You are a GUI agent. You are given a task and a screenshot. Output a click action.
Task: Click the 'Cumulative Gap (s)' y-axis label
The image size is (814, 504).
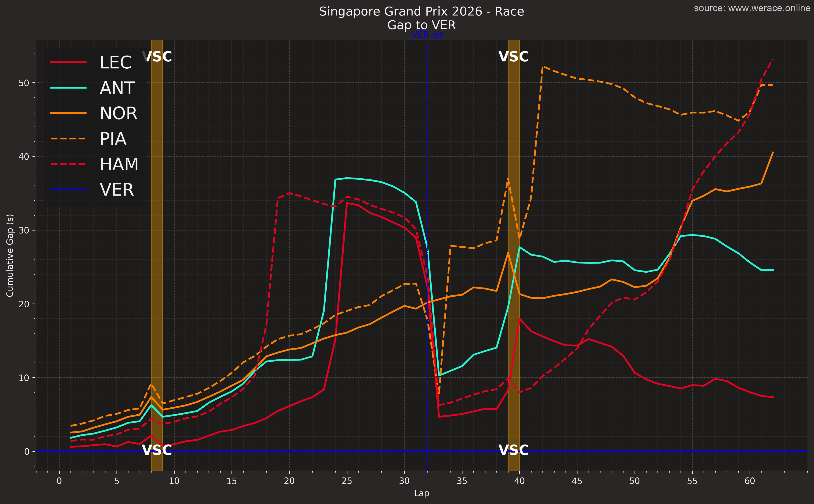pyautogui.click(x=10, y=255)
